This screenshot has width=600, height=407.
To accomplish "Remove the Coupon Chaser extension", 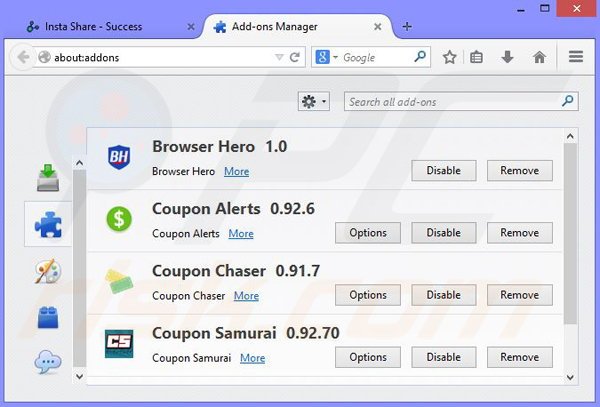I will pos(520,295).
